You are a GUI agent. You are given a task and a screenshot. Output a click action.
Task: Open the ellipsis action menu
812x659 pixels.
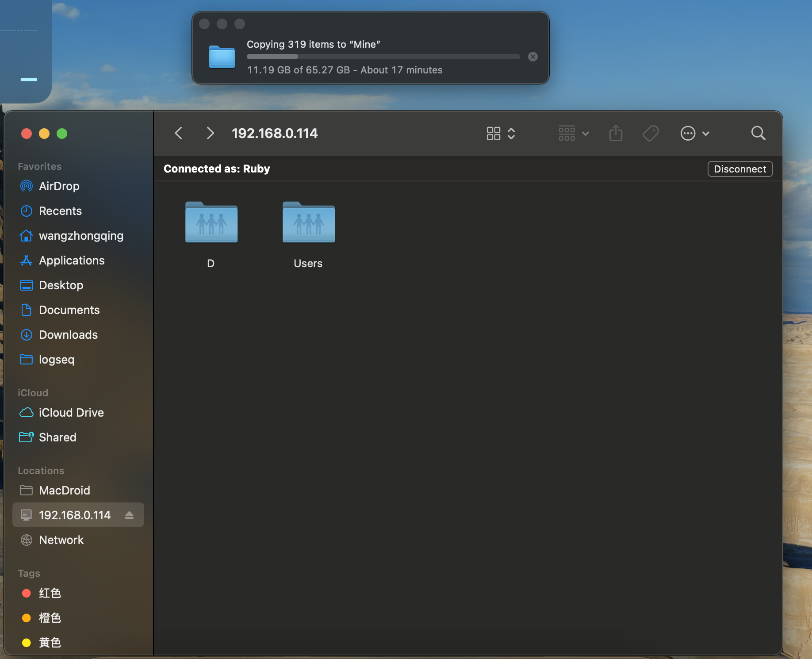695,133
